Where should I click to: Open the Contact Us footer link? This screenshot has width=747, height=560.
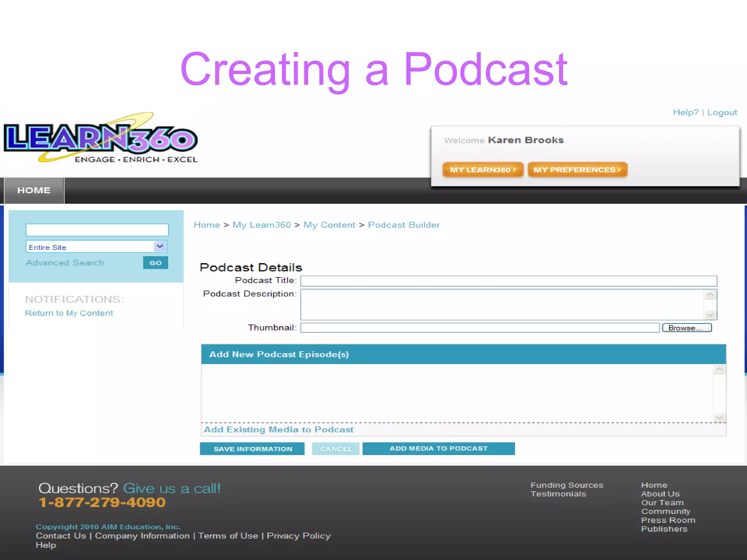click(61, 536)
